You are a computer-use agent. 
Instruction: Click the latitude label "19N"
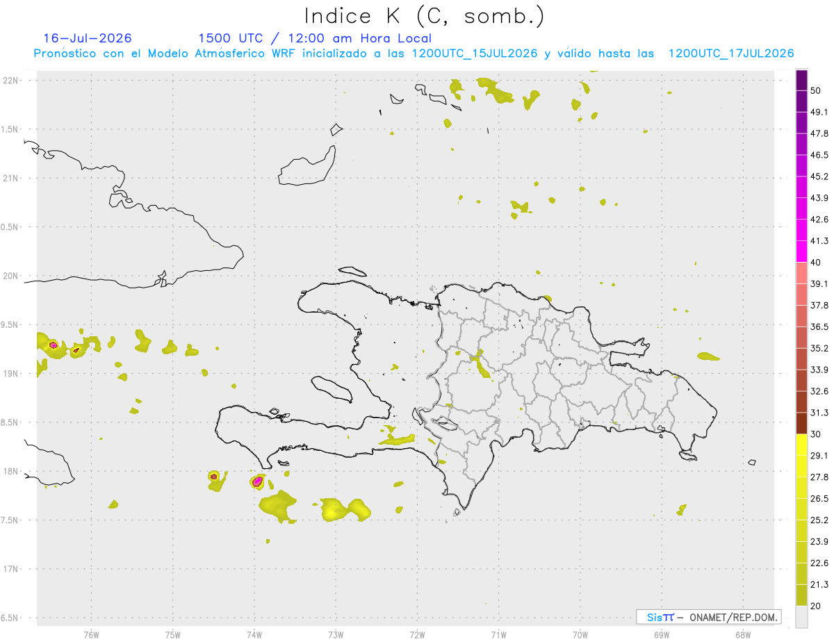(x=11, y=373)
